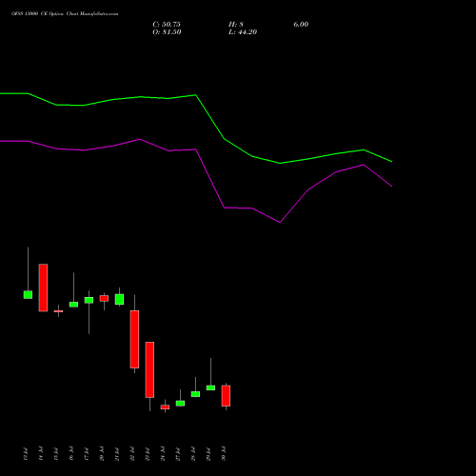Select the close value 'C: 50.75'
The width and height of the screenshot is (476, 476).
pos(167,25)
